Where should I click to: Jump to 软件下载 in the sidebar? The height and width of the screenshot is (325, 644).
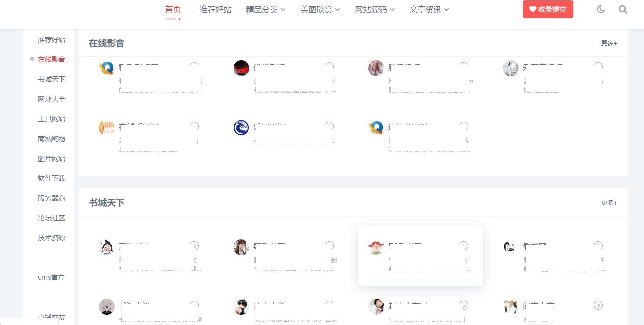pyautogui.click(x=52, y=178)
